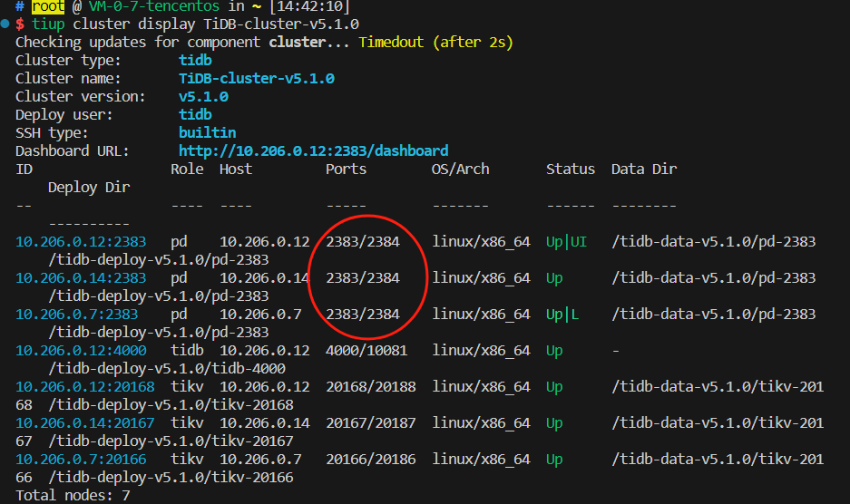
Task: Click the 'Up|UI' status value
Action: 566,242
